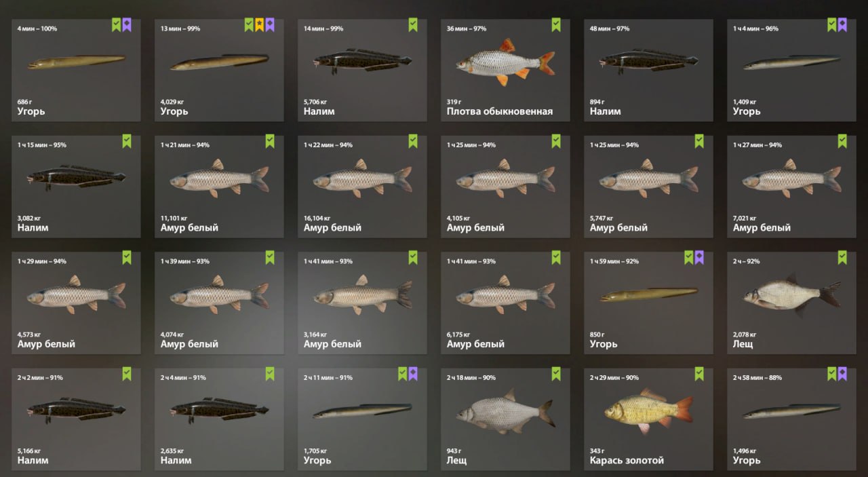Open the 7,021 кг Амур белый card
Viewport: 868px width, 477px height.
tap(791, 187)
